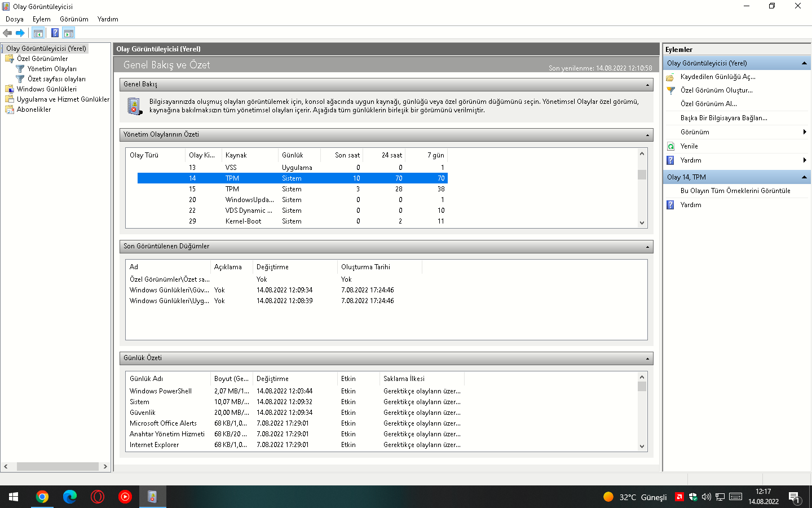Viewport: 812px width, 508px height.
Task: Launch Opera browser from the taskbar
Action: pyautogui.click(x=97, y=497)
